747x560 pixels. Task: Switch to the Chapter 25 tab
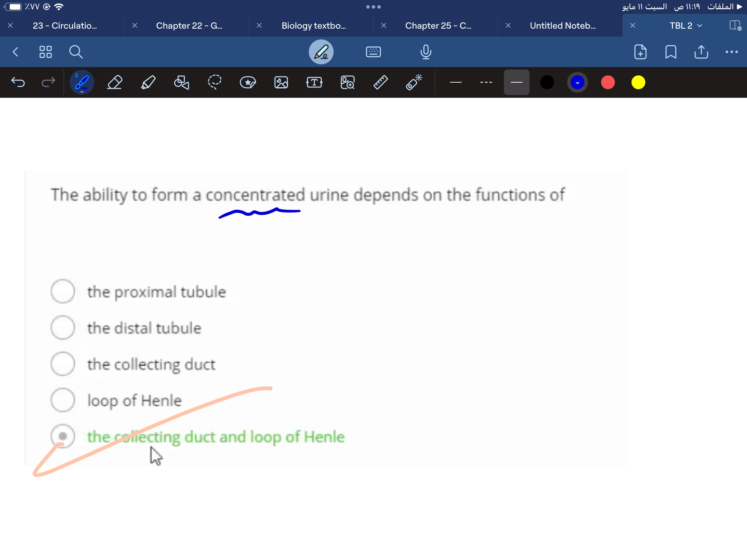pos(438,26)
